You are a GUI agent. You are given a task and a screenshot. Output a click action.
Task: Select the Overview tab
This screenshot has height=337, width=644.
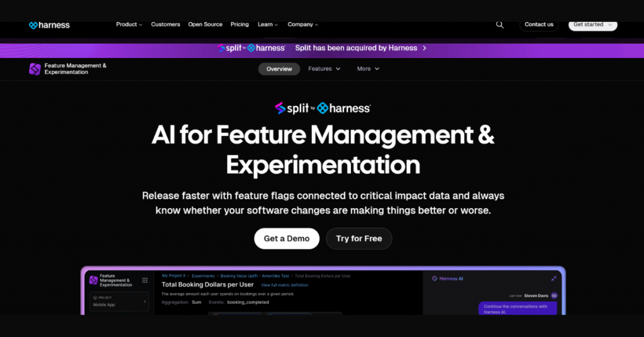coord(279,69)
